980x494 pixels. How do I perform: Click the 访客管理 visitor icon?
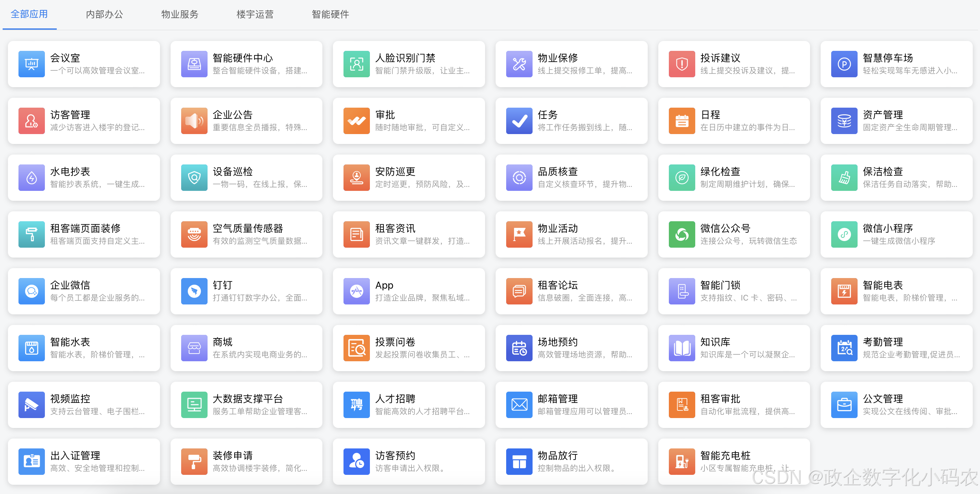(31, 121)
